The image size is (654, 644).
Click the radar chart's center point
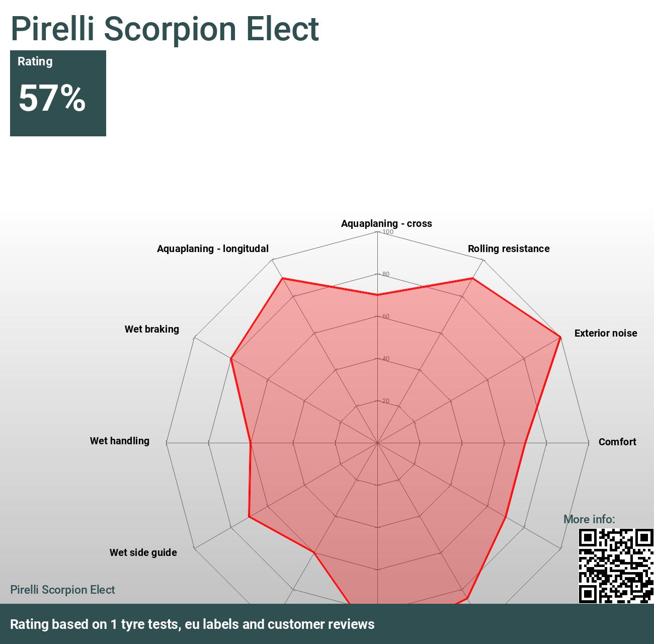click(377, 443)
